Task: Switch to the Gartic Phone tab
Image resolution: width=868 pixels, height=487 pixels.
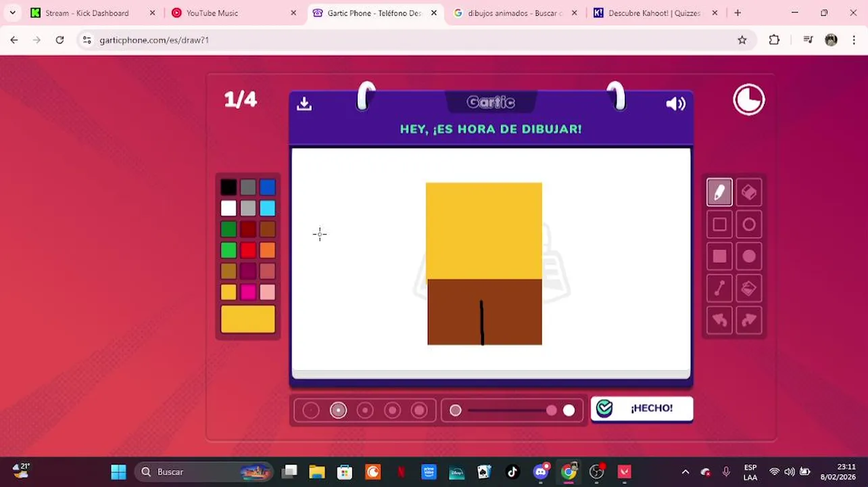Action: pos(375,13)
